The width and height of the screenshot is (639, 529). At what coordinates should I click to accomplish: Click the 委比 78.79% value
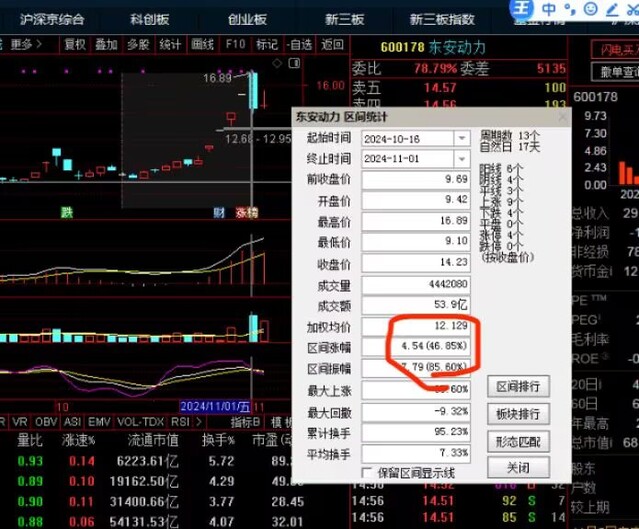[435, 68]
